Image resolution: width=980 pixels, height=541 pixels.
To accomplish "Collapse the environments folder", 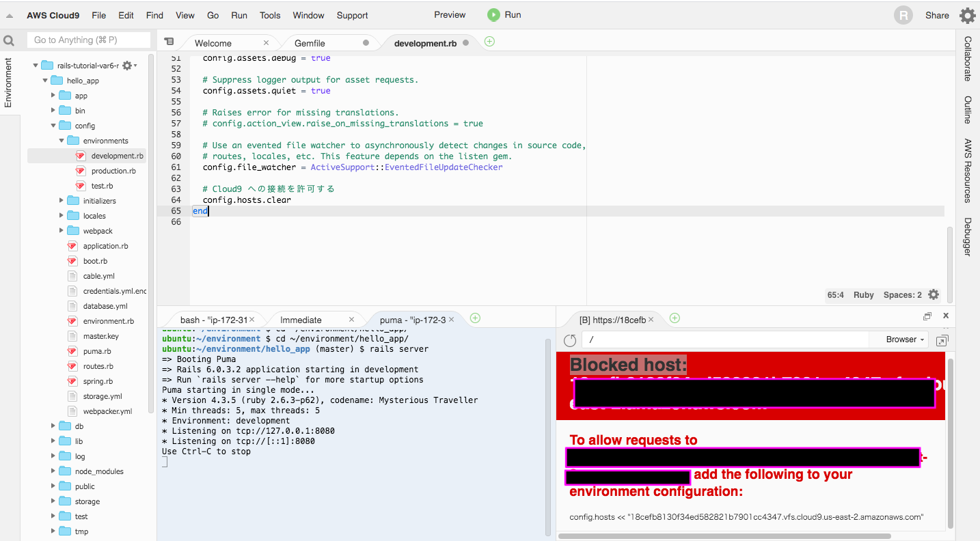I will click(x=62, y=141).
